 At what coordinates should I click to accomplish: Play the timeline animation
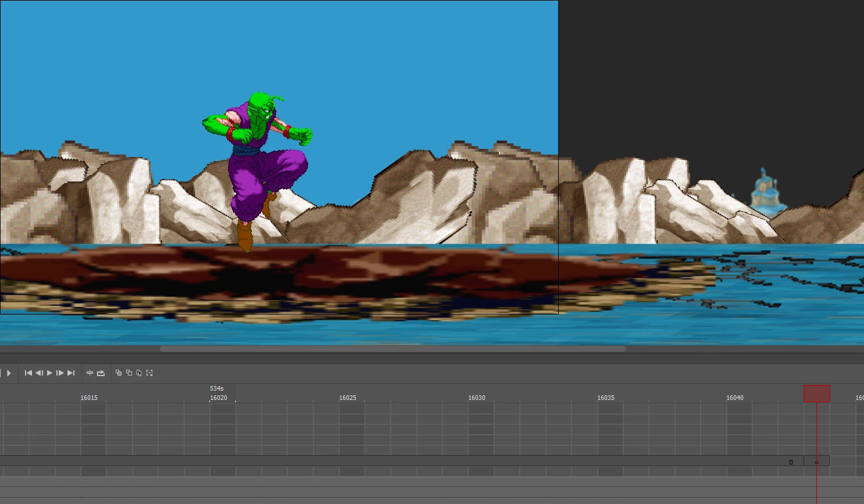[49, 373]
